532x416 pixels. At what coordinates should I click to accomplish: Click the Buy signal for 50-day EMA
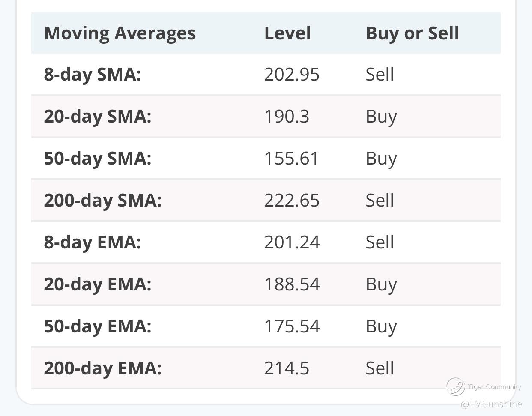[x=381, y=326]
